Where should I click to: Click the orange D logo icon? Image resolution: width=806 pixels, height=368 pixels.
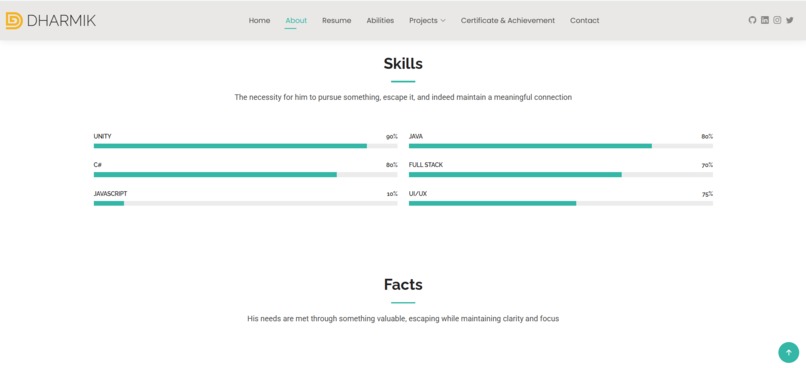coord(14,21)
